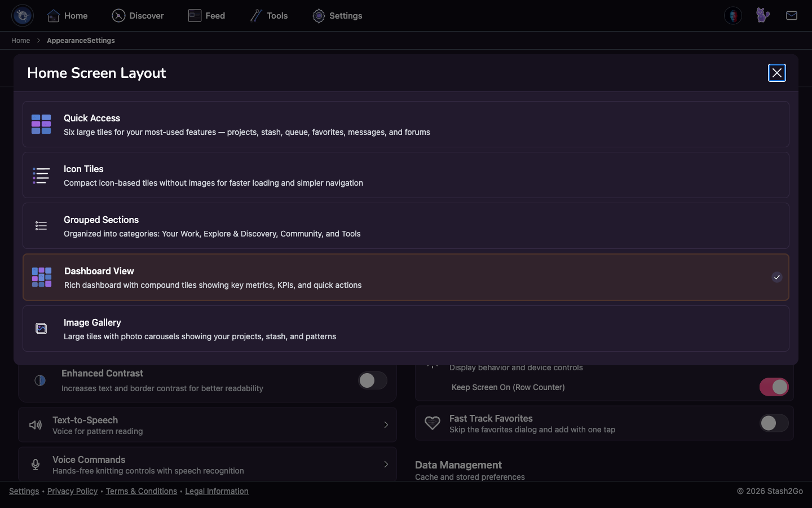The image size is (812, 508).
Task: Open the Discover navigation tab
Action: pyautogui.click(x=138, y=16)
